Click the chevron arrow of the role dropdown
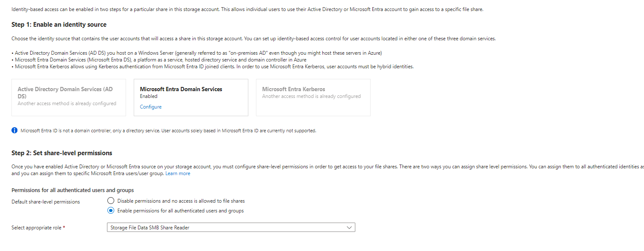Image resolution: width=644 pixels, height=251 pixels. [x=349, y=228]
